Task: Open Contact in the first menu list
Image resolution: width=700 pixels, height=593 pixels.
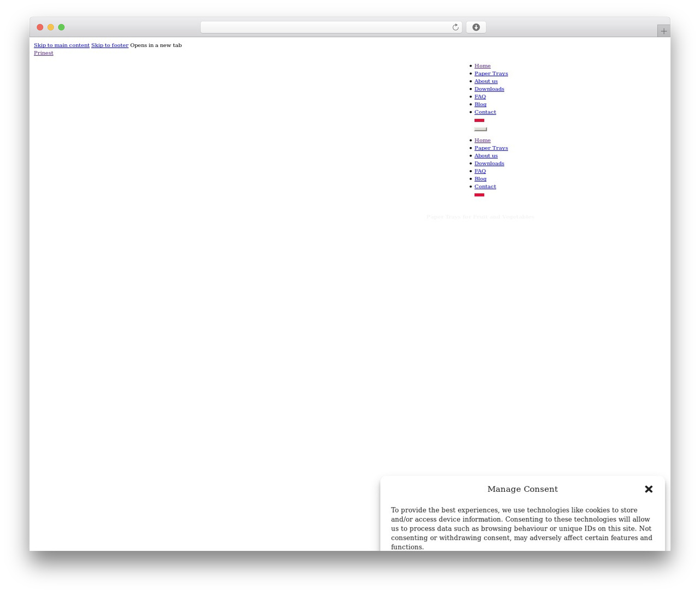Action: coord(485,112)
